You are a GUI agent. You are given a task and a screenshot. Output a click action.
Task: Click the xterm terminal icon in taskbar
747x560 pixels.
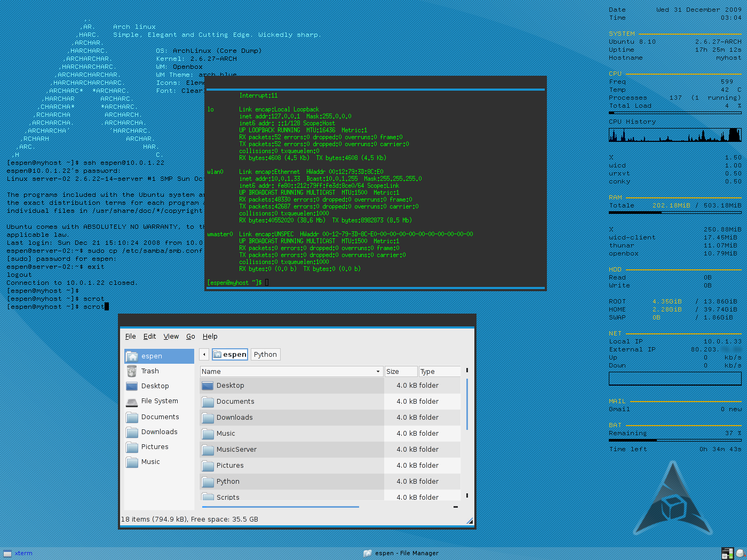(x=7, y=554)
